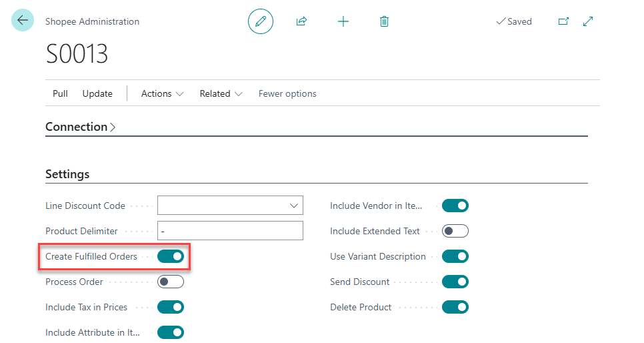Open the page in a new window
The width and height of the screenshot is (644, 343).
click(x=563, y=21)
